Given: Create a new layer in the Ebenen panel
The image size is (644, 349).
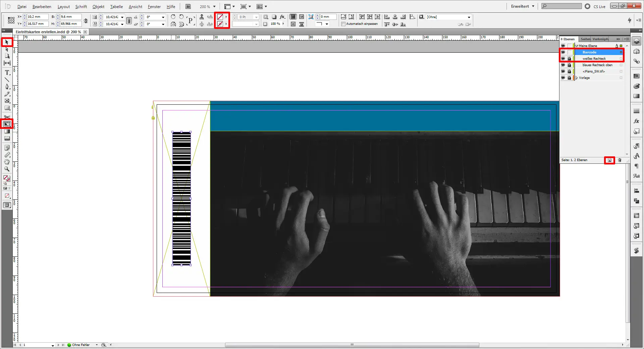Looking at the screenshot, I should click(x=610, y=160).
